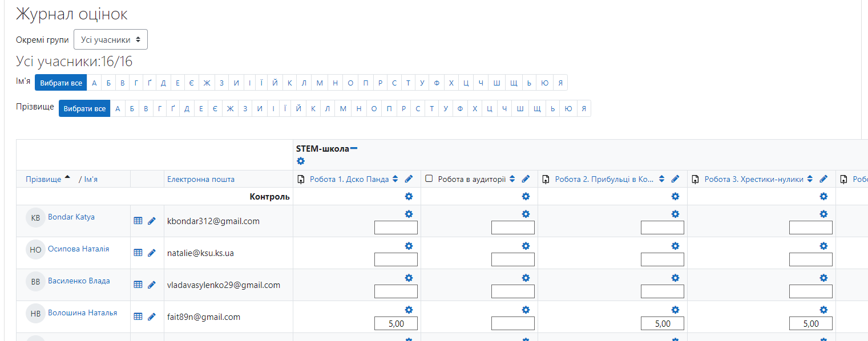868x341 pixels.
Task: Click pencil edit icon for Осипова Наталія row
Action: click(x=151, y=253)
